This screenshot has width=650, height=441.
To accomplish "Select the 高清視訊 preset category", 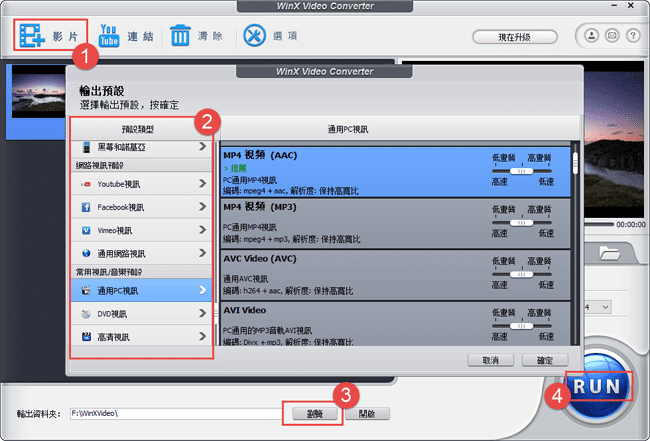I will [x=141, y=337].
